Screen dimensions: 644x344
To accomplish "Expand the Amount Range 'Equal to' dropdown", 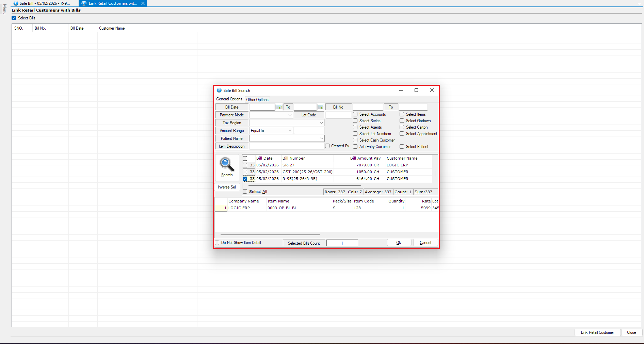I will point(290,131).
